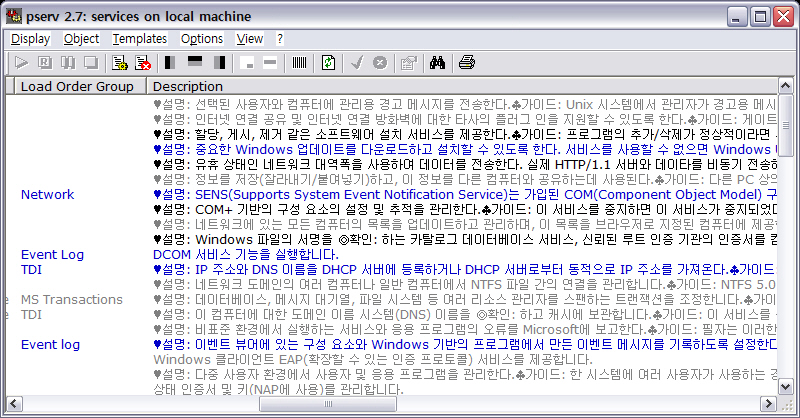Open the Display menu
Image resolution: width=800 pixels, height=418 pixels.
point(31,39)
